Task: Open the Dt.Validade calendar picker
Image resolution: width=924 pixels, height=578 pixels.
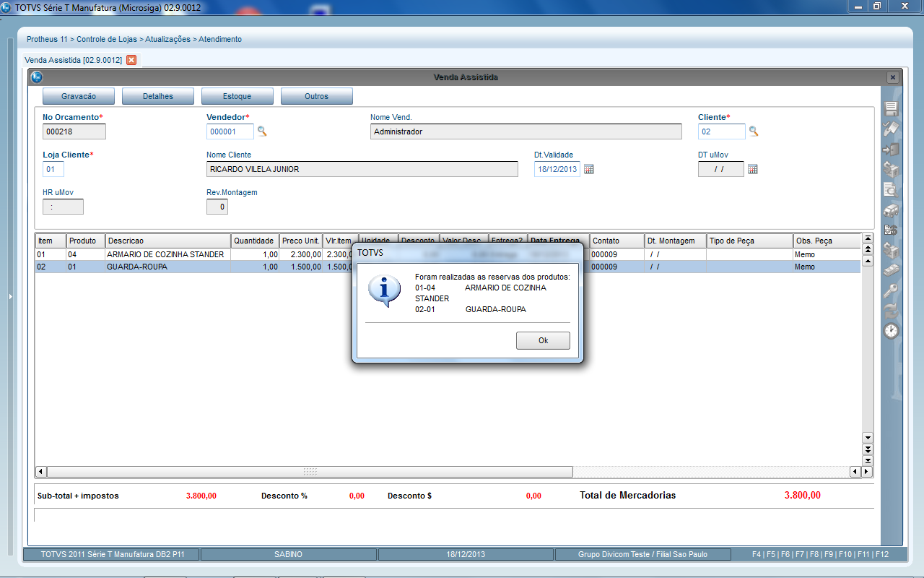Action: pos(588,169)
